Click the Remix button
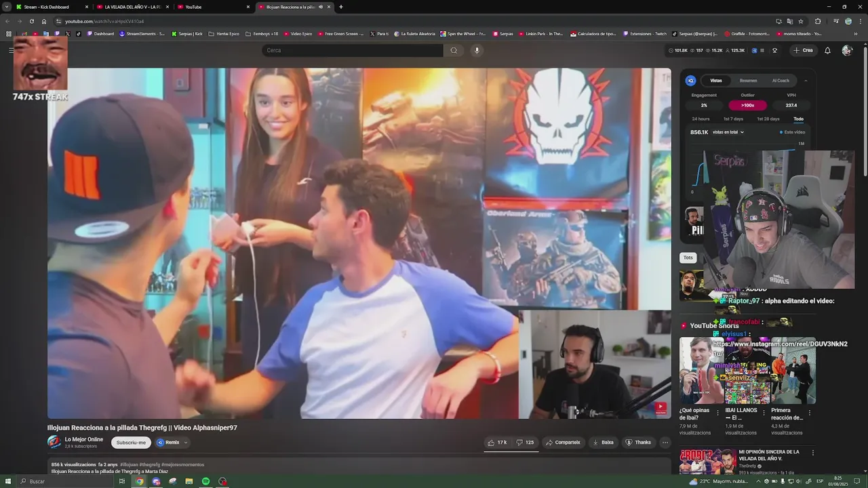This screenshot has width=868, height=488. tap(168, 443)
